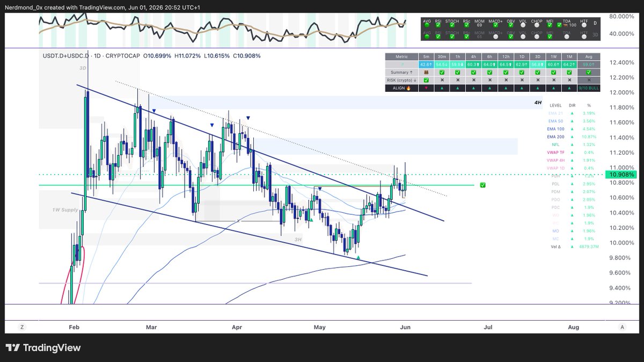Click the red down arrow in the ALIGN row
644x362 pixels.
426,88
